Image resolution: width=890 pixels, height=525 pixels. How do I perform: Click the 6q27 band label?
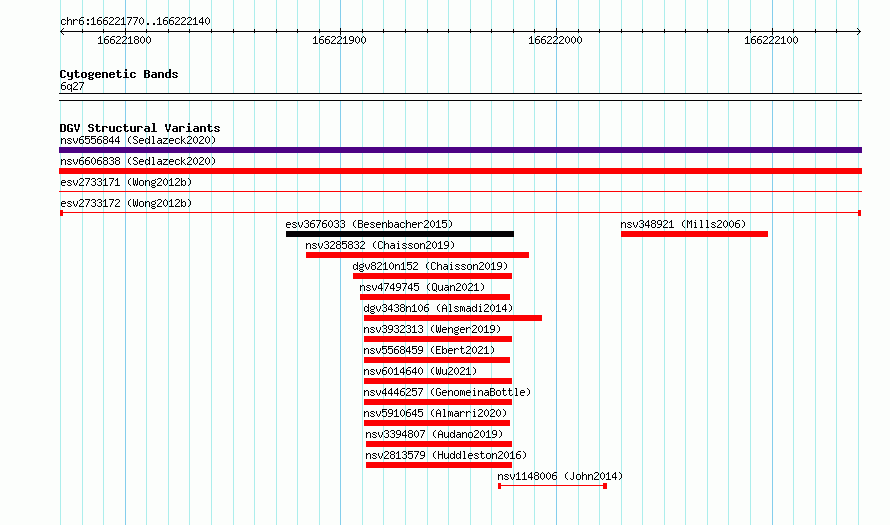[72, 86]
